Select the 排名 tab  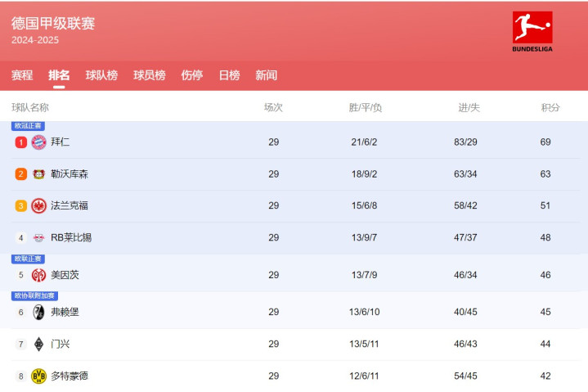[59, 75]
